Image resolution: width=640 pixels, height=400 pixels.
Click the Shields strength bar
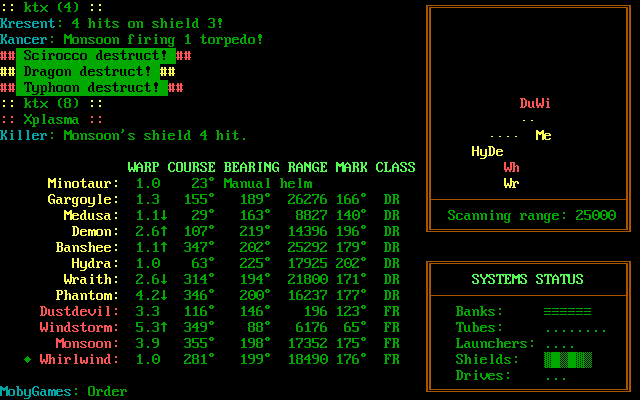pyautogui.click(x=567, y=359)
